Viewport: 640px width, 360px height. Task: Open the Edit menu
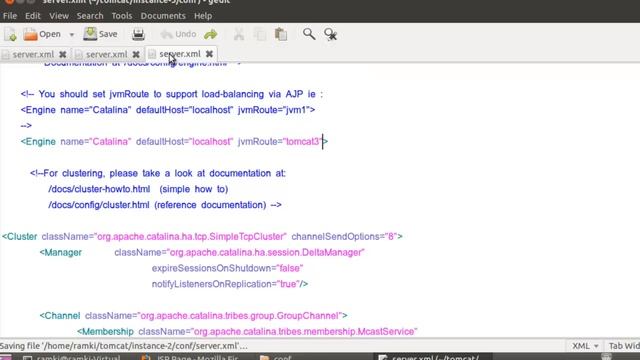[33, 16]
